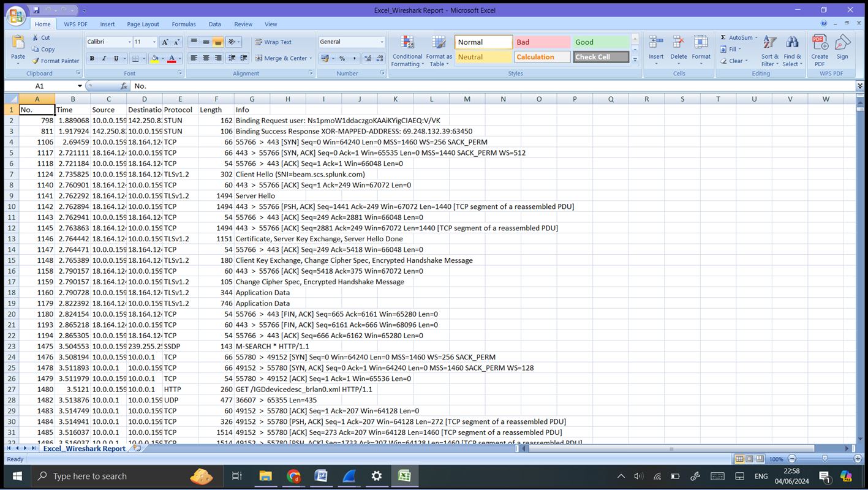Click the AutoSum icon
The height and width of the screenshot is (490, 868).
click(735, 37)
